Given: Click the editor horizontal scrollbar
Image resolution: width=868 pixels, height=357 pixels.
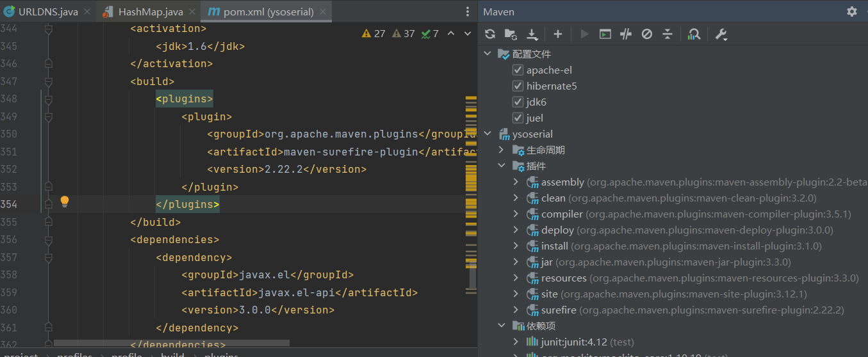Looking at the screenshot, I should pos(171,344).
